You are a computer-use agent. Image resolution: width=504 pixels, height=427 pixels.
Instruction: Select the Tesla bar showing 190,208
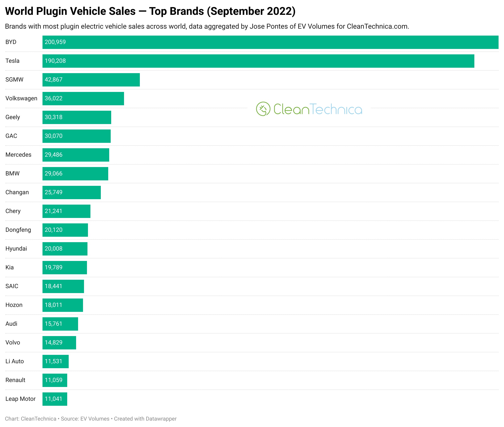pos(258,61)
